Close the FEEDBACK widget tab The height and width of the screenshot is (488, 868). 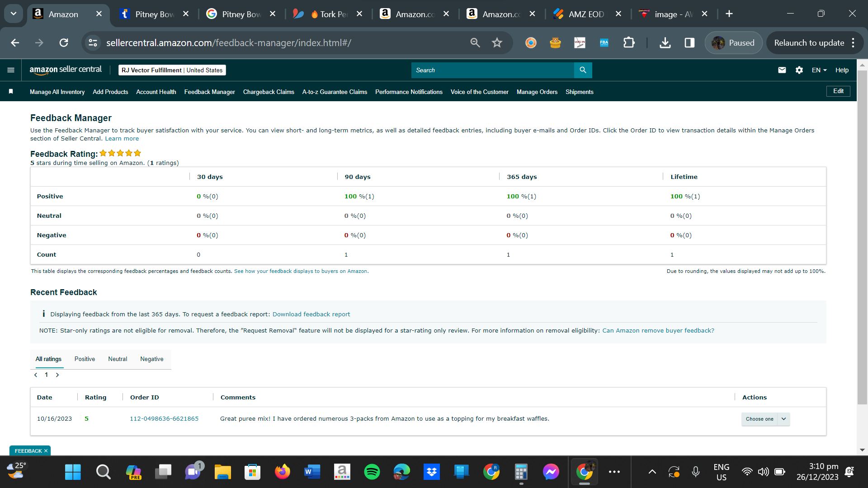point(46,451)
